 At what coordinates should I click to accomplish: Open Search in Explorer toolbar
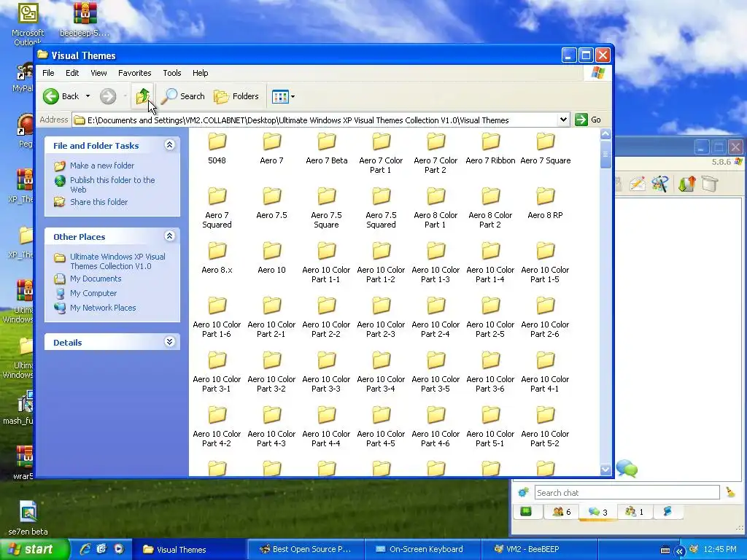point(182,96)
